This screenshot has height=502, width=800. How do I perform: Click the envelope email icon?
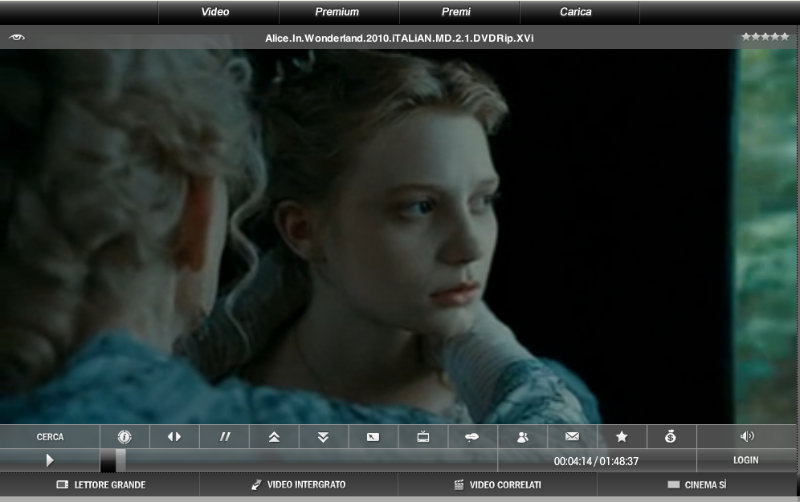[x=572, y=437]
